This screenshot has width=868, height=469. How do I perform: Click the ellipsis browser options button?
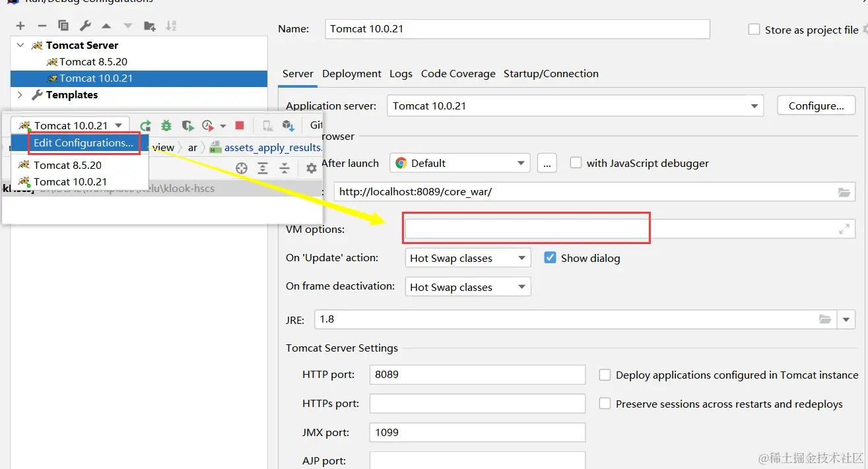pos(547,163)
